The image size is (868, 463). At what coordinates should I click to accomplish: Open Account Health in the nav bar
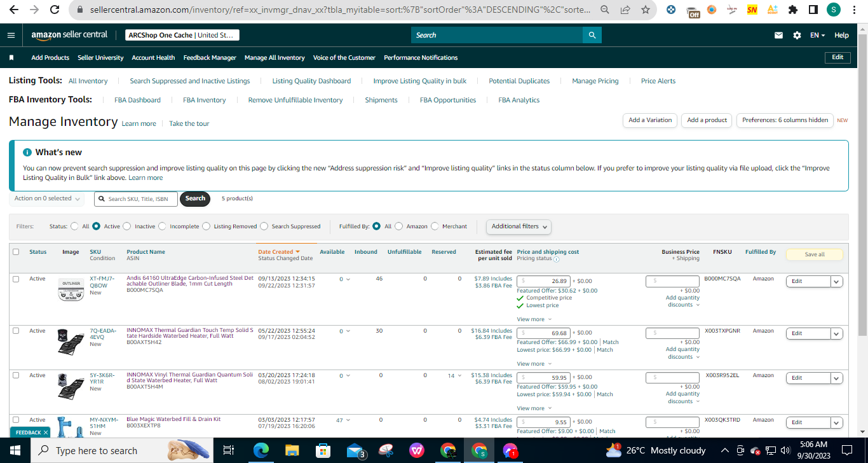(x=153, y=58)
